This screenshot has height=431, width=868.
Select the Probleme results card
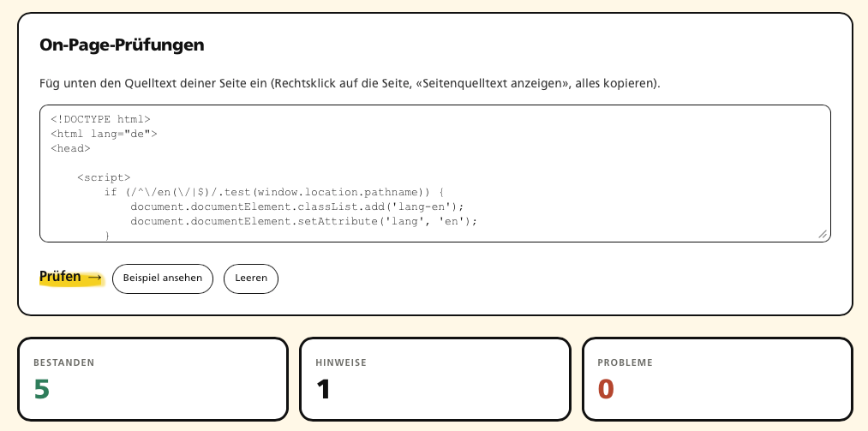(717, 379)
